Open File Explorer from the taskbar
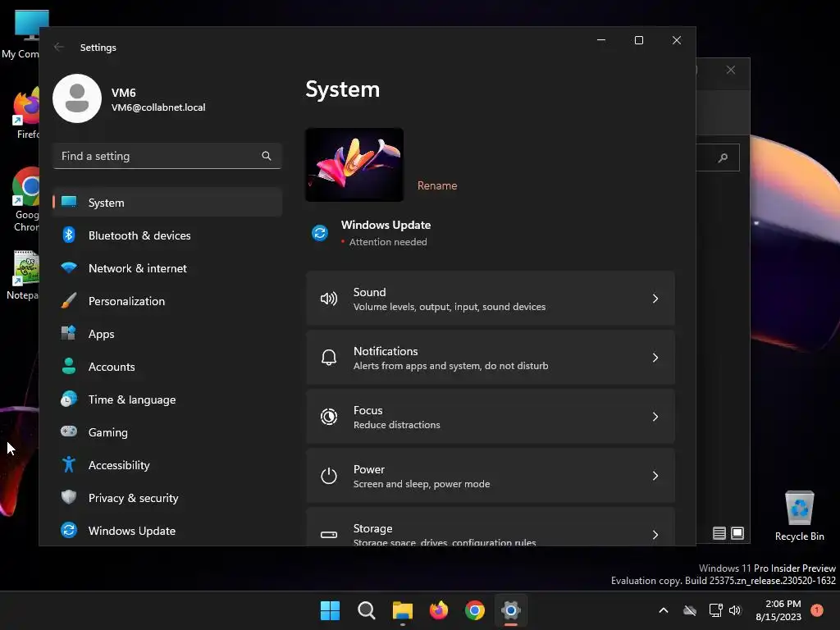Viewport: 840px width, 630px height. tap(402, 610)
